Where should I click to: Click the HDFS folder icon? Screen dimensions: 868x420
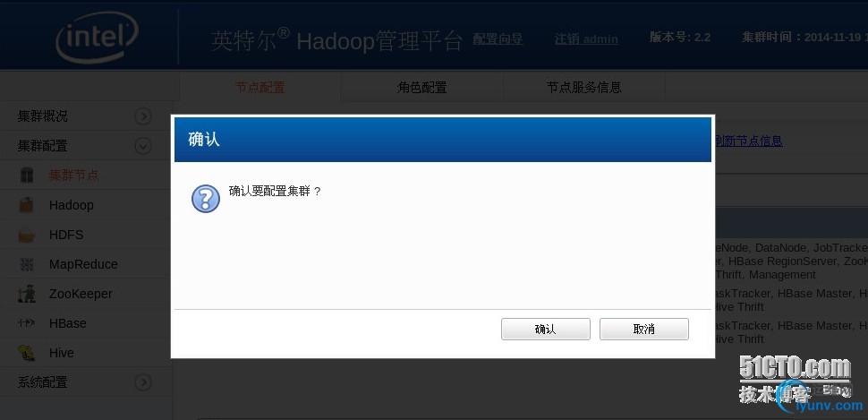pyautogui.click(x=27, y=235)
